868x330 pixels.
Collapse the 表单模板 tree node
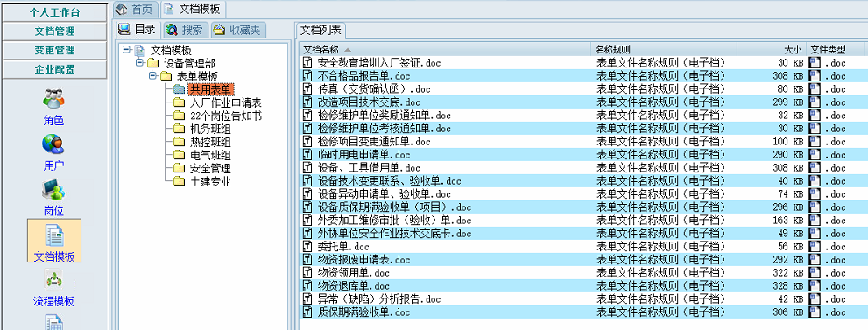[x=152, y=76]
